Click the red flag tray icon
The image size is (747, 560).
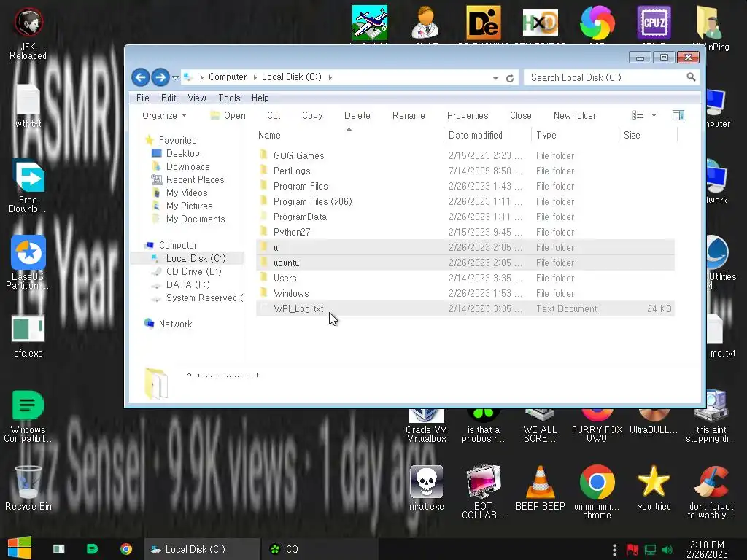point(632,550)
